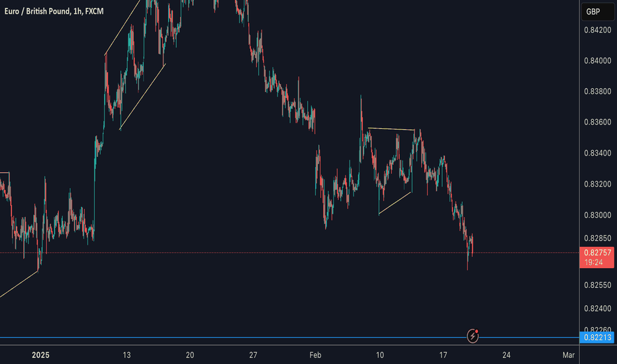The width and height of the screenshot is (617, 364).
Task: Click the 0.83400 price axis label
Action: [x=597, y=153]
